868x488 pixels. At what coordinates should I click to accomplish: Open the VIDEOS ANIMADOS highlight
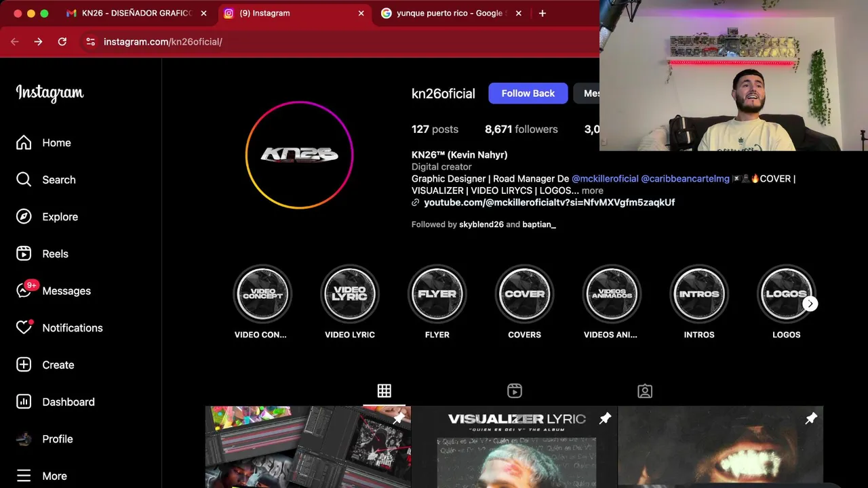pyautogui.click(x=612, y=294)
